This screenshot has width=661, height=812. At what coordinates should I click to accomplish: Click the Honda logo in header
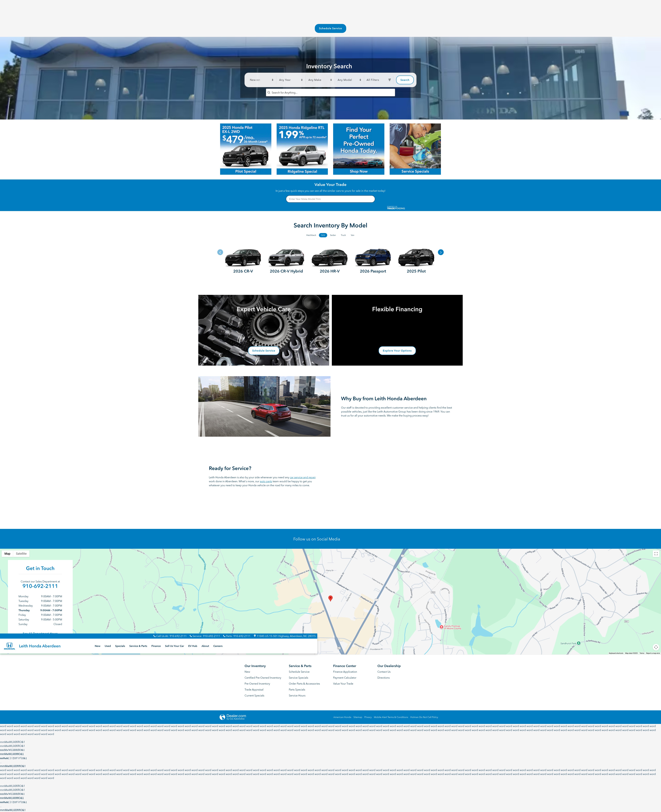pos(10,646)
